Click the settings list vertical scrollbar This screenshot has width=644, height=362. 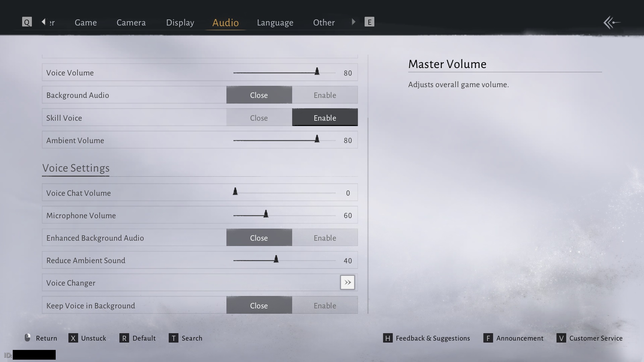click(x=368, y=215)
